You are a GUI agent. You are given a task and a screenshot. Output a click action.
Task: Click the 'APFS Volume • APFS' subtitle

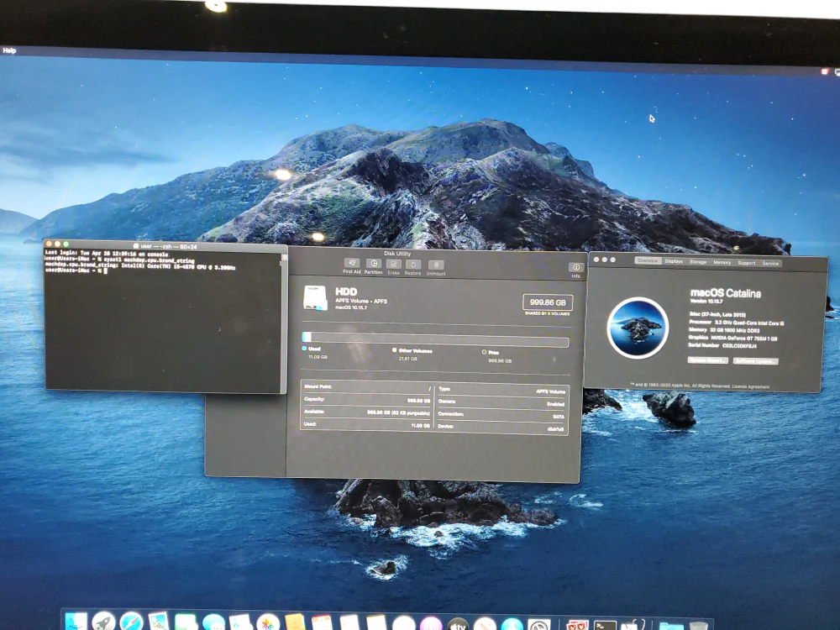point(361,301)
